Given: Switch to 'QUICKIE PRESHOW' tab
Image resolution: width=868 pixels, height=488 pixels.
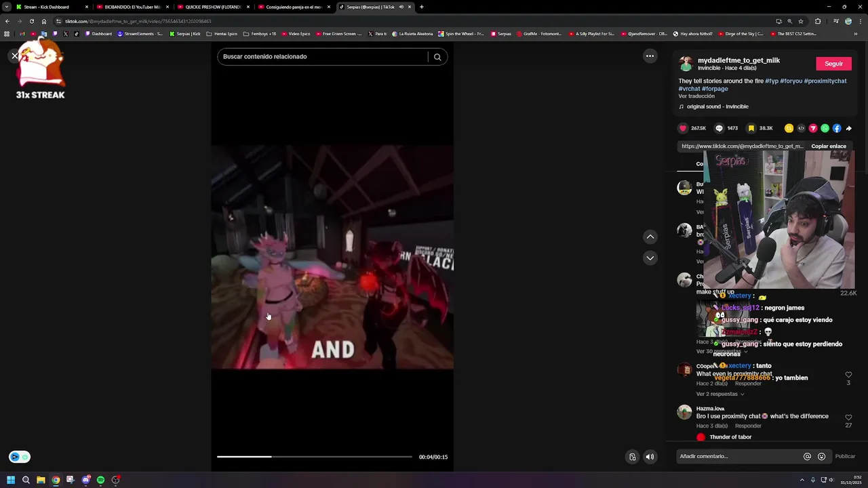Looking at the screenshot, I should pyautogui.click(x=214, y=7).
